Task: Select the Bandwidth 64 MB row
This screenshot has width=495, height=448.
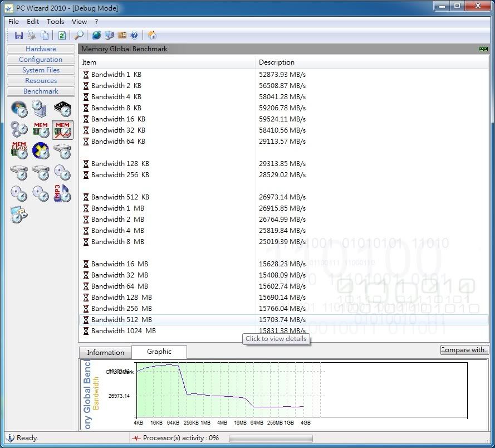Action: (x=284, y=286)
